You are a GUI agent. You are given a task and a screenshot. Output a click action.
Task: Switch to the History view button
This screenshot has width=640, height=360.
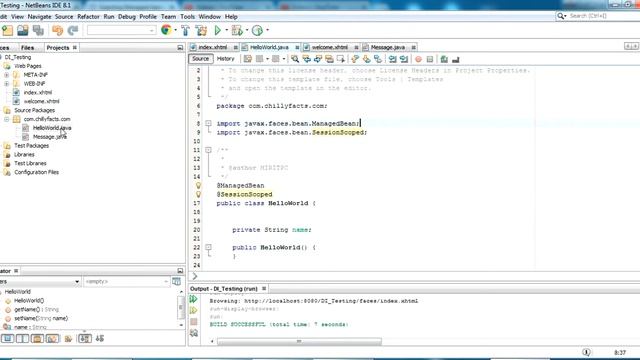(x=225, y=59)
